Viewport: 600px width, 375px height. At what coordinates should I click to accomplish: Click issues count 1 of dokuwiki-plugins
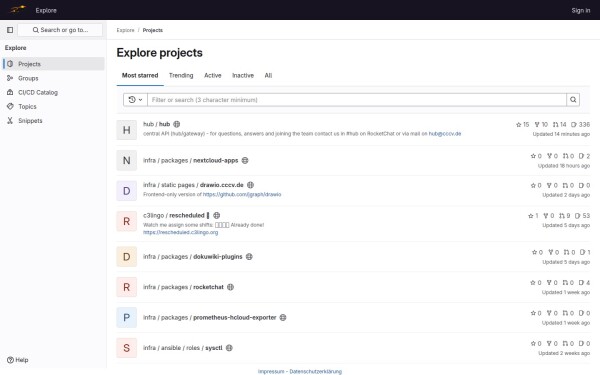pos(585,252)
